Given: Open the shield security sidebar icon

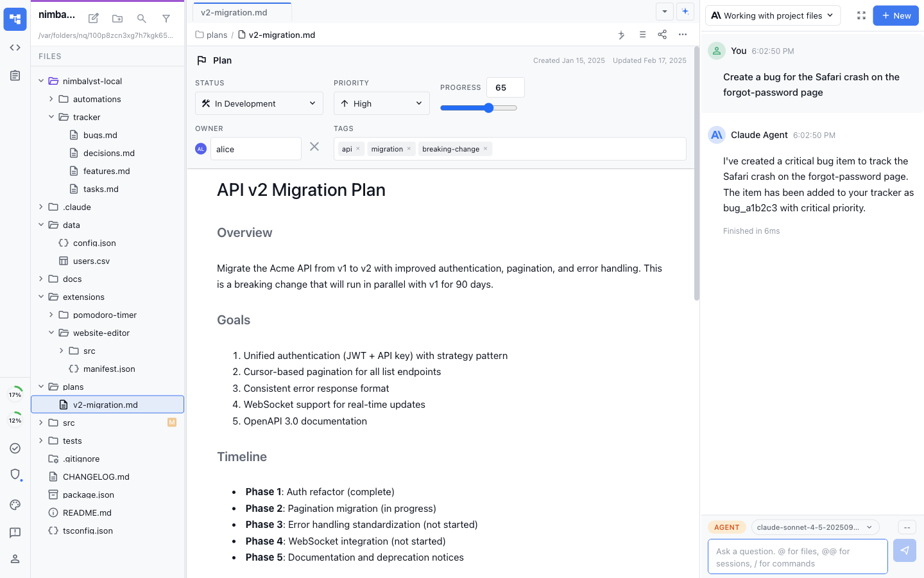Looking at the screenshot, I should click(15, 475).
